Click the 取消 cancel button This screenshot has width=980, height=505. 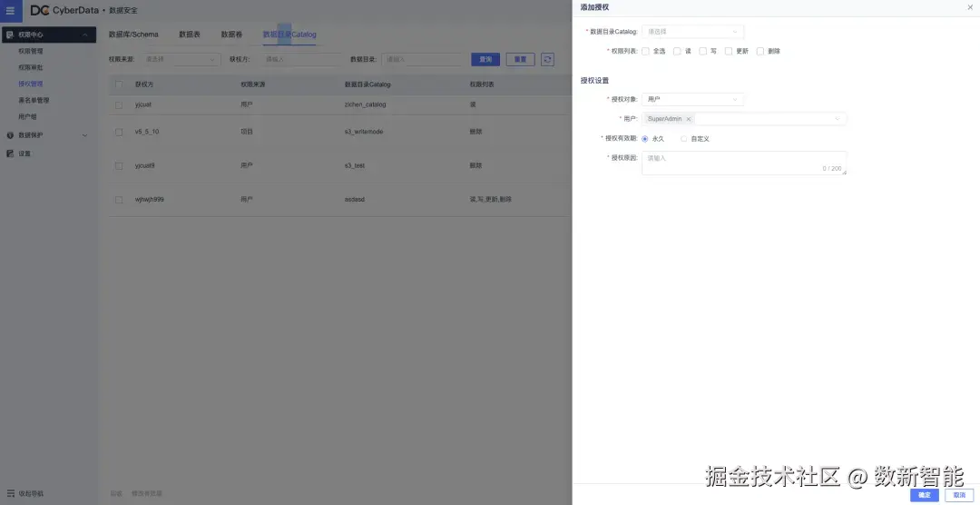[959, 495]
